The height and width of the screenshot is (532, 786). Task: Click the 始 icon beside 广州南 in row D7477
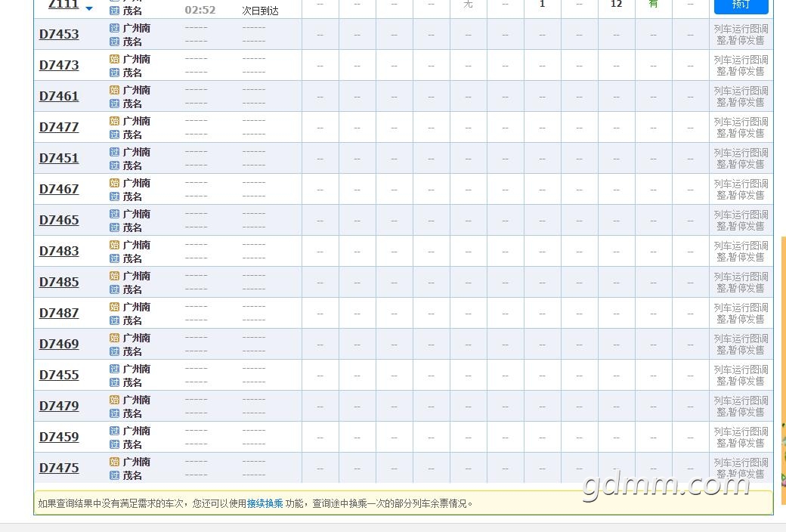click(114, 122)
